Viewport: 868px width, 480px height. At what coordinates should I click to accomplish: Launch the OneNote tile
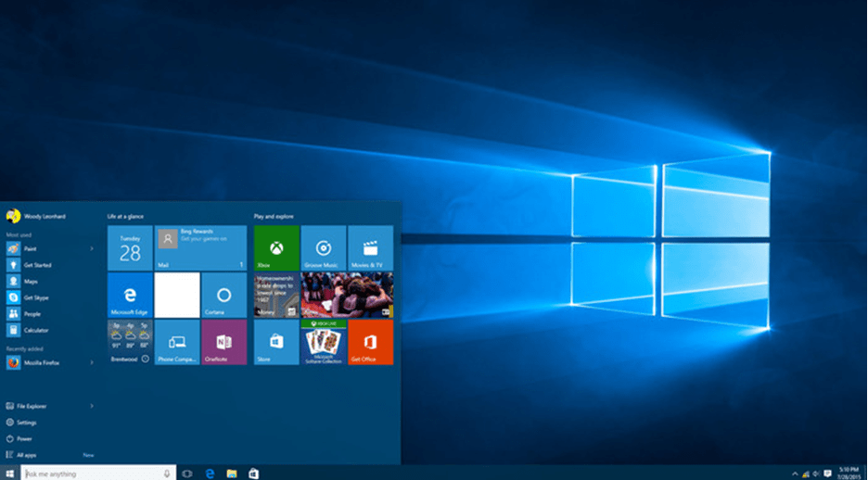coord(223,342)
